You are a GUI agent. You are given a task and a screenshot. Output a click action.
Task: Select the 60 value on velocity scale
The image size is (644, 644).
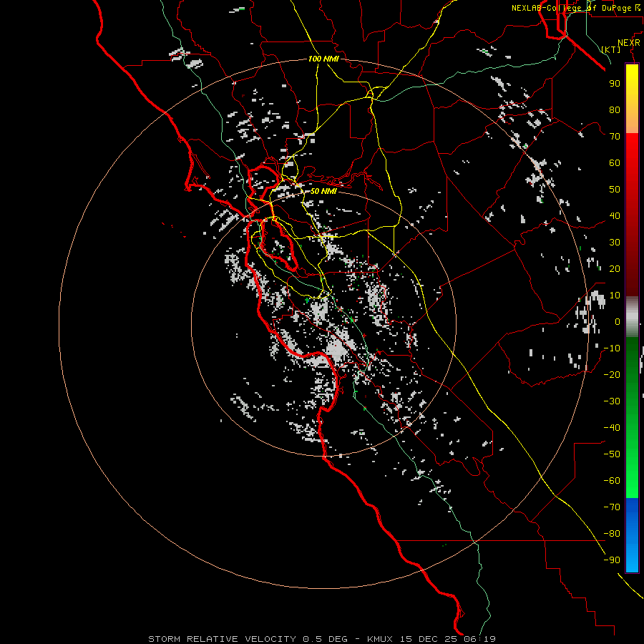pyautogui.click(x=615, y=163)
